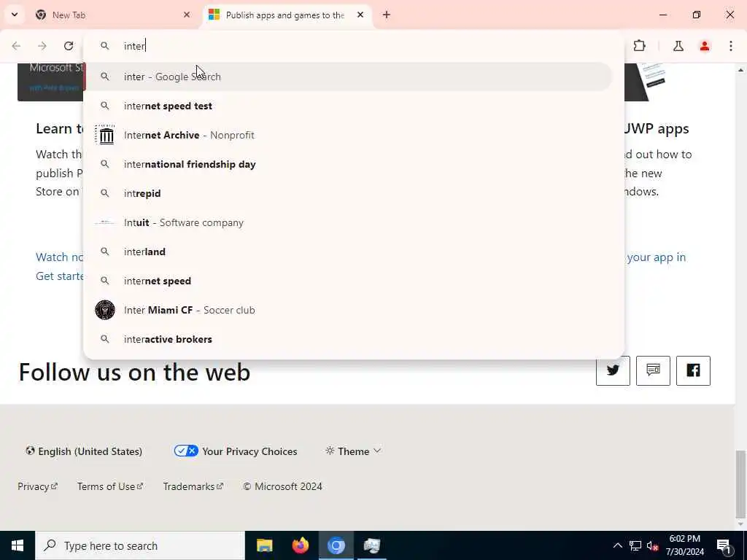Screen dimensions: 747x560
Task: Select 'Intuit - Software company' suggestion
Action: 349,222
